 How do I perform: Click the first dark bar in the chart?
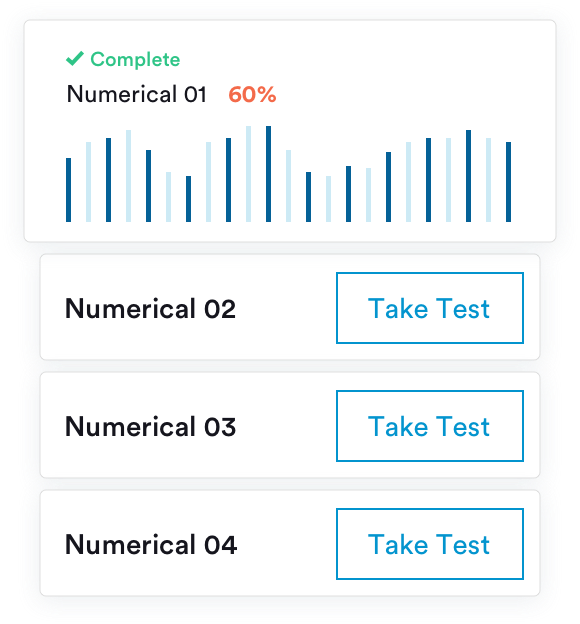click(68, 190)
